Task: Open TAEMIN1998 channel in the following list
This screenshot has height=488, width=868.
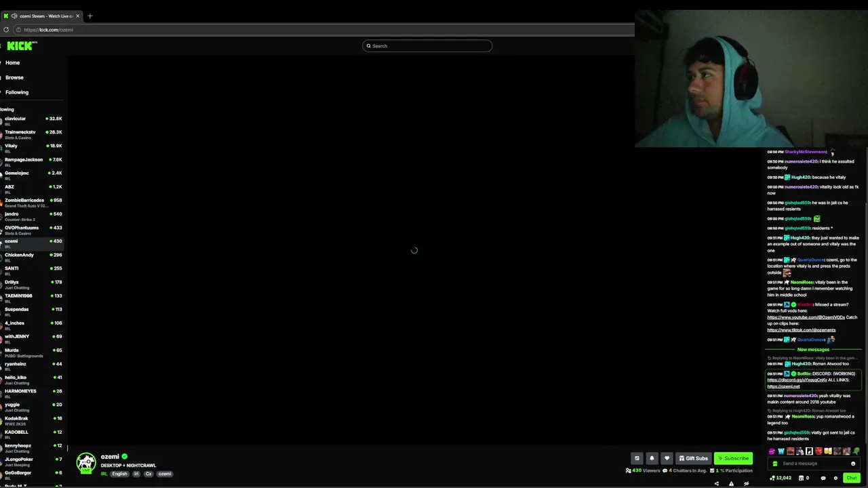Action: point(33,298)
